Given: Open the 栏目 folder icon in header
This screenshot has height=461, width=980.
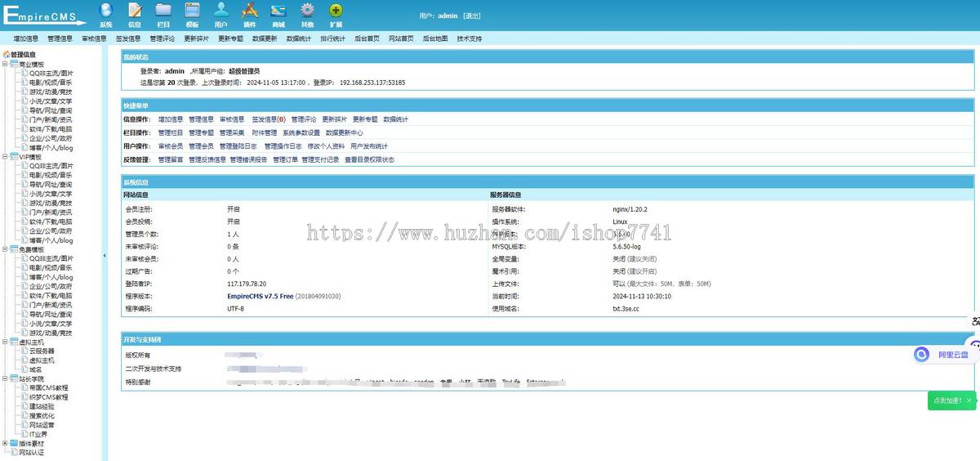Looking at the screenshot, I should pyautogui.click(x=163, y=10).
